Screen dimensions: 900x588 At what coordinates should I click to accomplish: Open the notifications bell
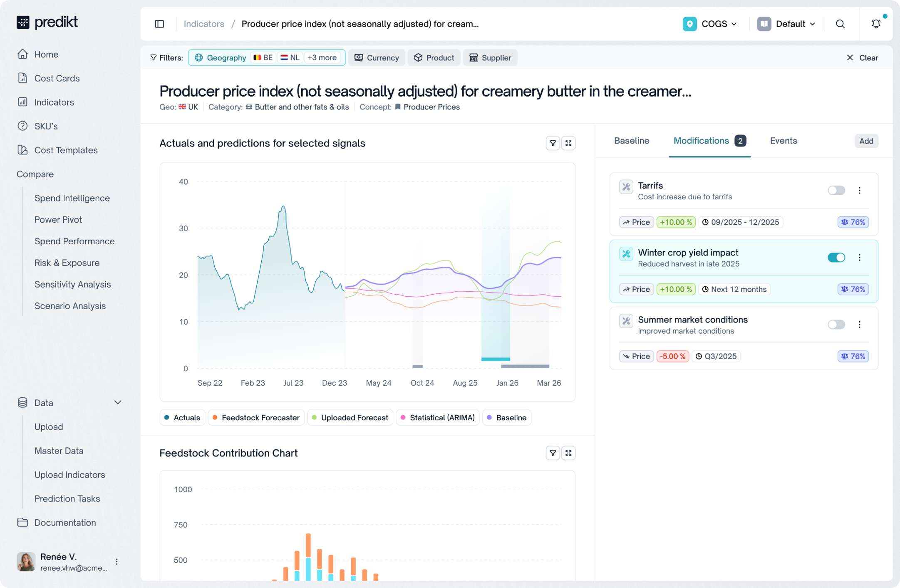[x=876, y=24]
